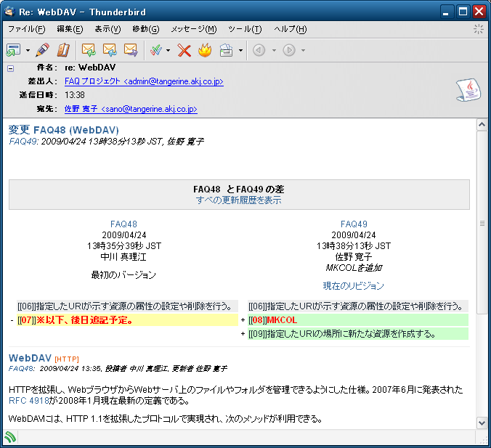Viewport: 491px width, 448px height.
Task: Collapse the message header with minus toggle
Action: click(11, 68)
